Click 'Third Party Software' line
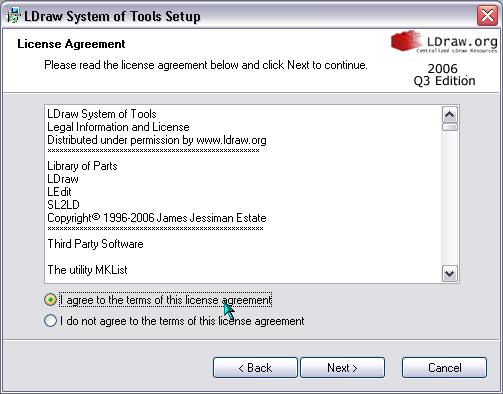 (x=95, y=244)
